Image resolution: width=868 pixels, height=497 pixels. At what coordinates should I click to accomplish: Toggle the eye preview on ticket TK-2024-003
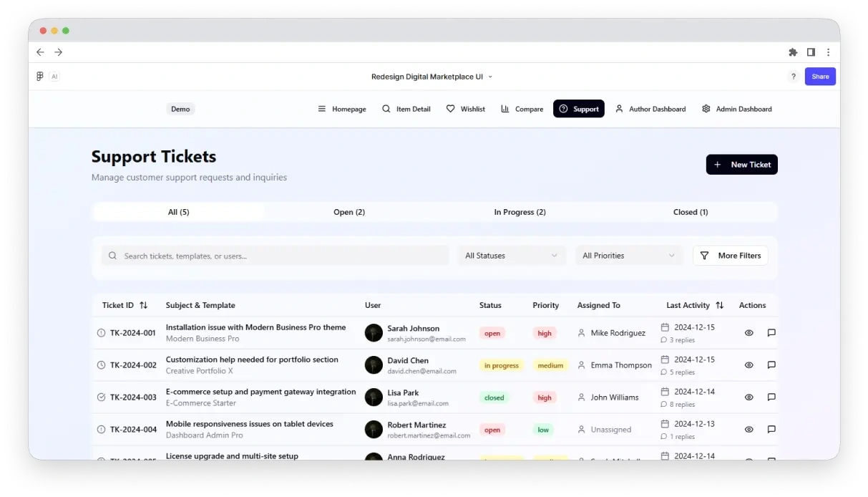click(748, 397)
